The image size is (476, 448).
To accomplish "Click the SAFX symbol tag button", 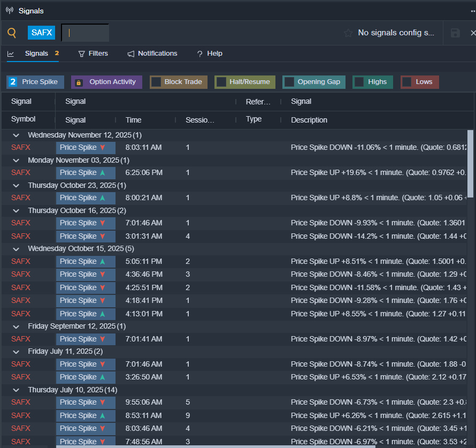I will pos(41,33).
